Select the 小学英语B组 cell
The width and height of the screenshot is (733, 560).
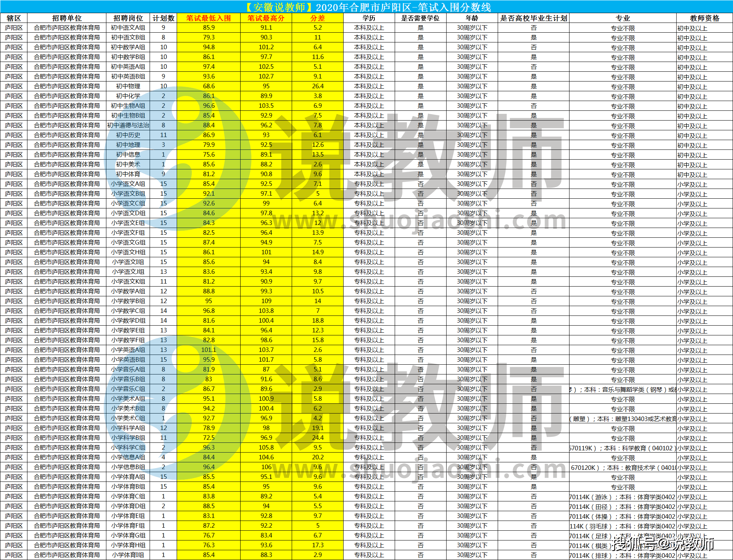pos(128,359)
